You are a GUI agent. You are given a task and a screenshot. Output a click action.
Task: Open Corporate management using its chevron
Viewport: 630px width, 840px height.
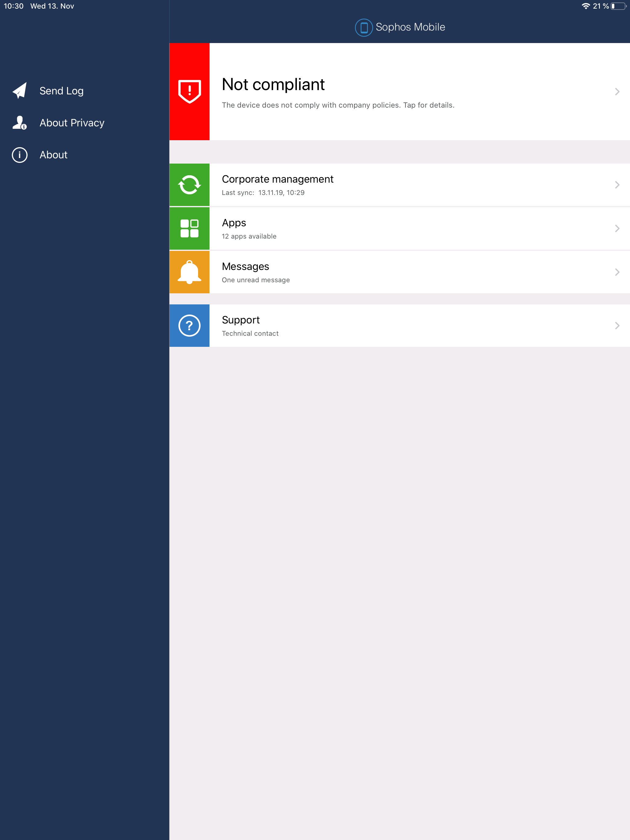point(617,185)
